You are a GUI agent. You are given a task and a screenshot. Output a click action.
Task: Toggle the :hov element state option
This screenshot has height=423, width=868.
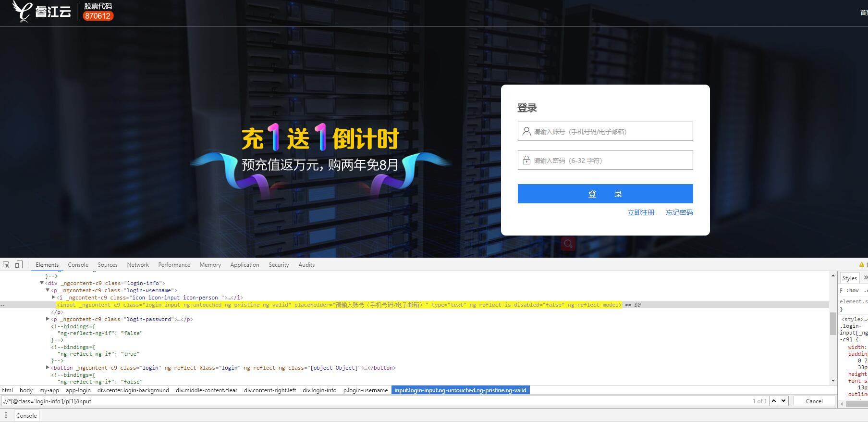[x=853, y=290]
